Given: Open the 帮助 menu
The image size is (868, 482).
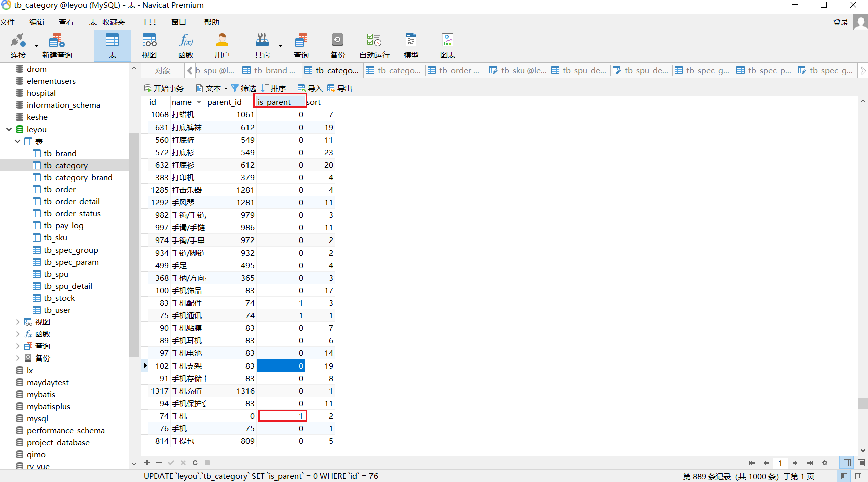Looking at the screenshot, I should tap(212, 22).
